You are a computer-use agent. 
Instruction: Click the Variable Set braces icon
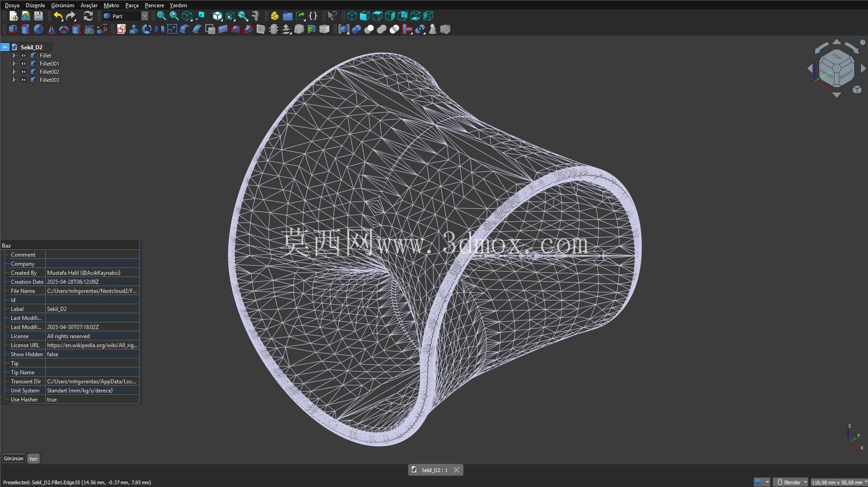click(x=313, y=16)
